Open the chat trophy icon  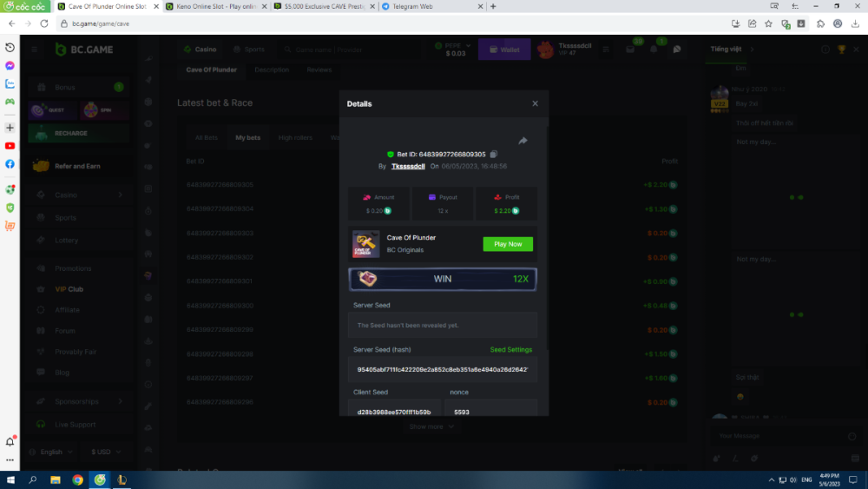tap(841, 50)
